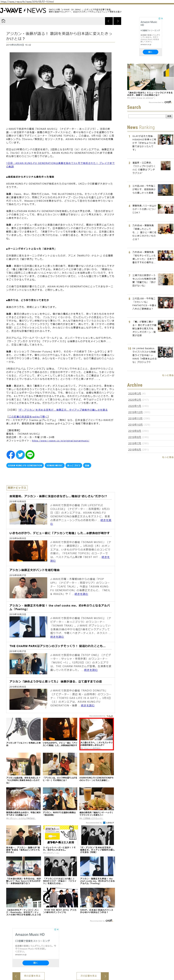
Task: Open the J-WAVE NEWS logo
Action: pyautogui.click(x=23, y=10)
